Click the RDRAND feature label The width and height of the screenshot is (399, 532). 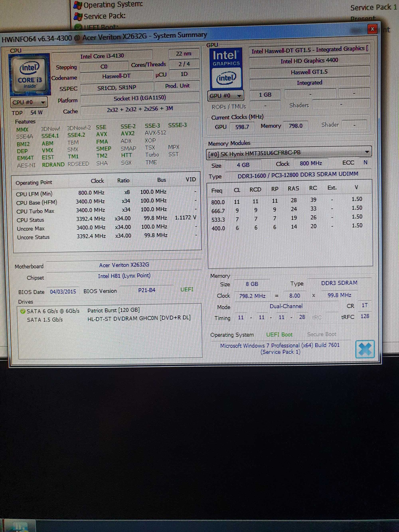(x=53, y=165)
